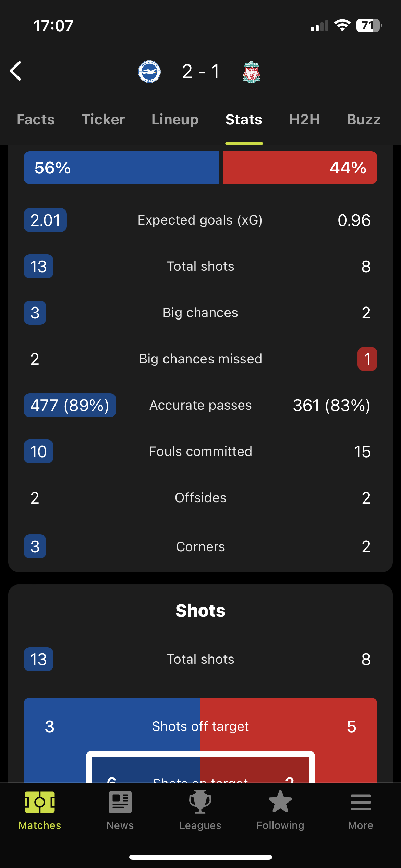Switch to the Ticker tab

tap(103, 120)
